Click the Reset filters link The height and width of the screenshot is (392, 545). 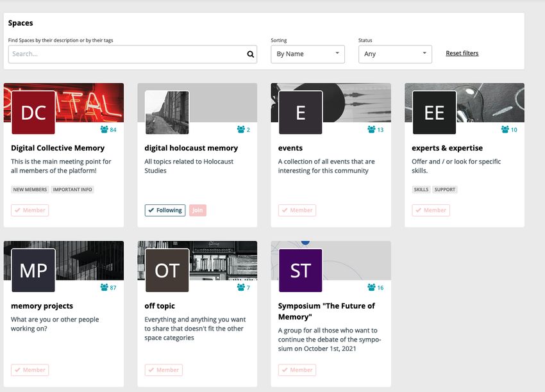click(x=462, y=53)
